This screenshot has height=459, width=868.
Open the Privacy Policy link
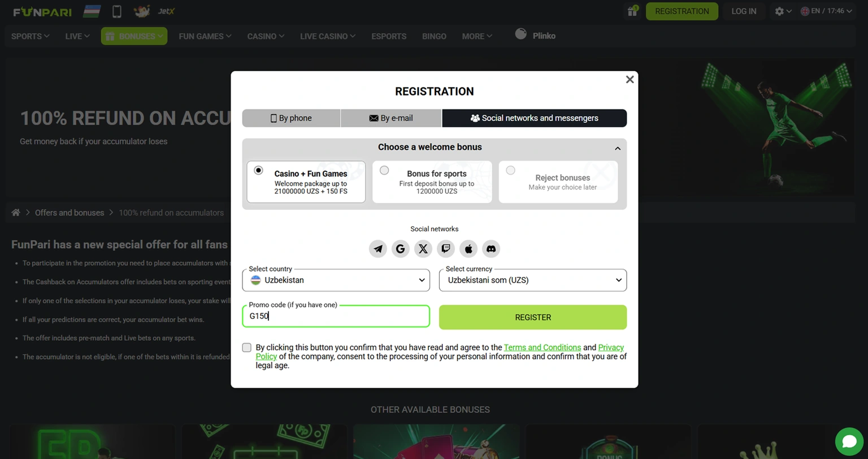[x=611, y=347]
